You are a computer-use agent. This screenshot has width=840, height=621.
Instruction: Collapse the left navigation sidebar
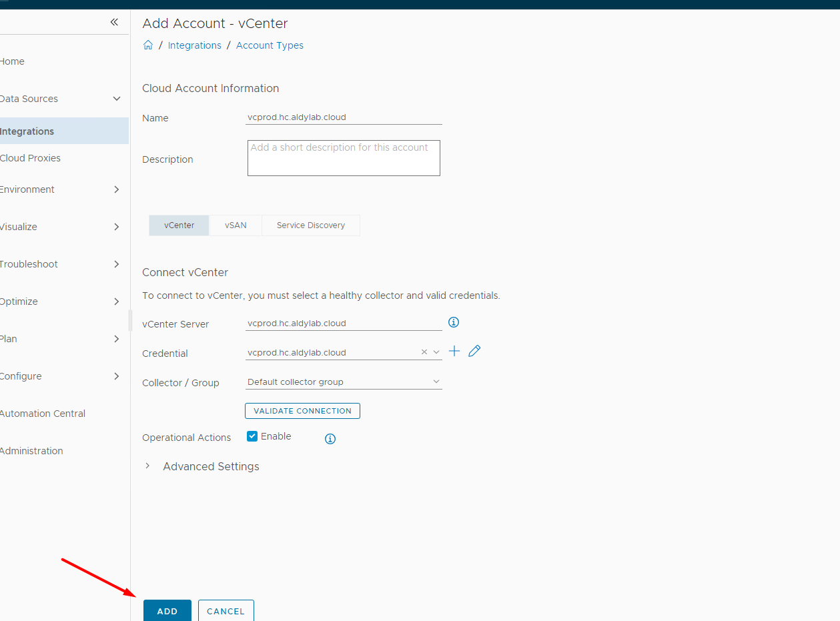point(114,22)
